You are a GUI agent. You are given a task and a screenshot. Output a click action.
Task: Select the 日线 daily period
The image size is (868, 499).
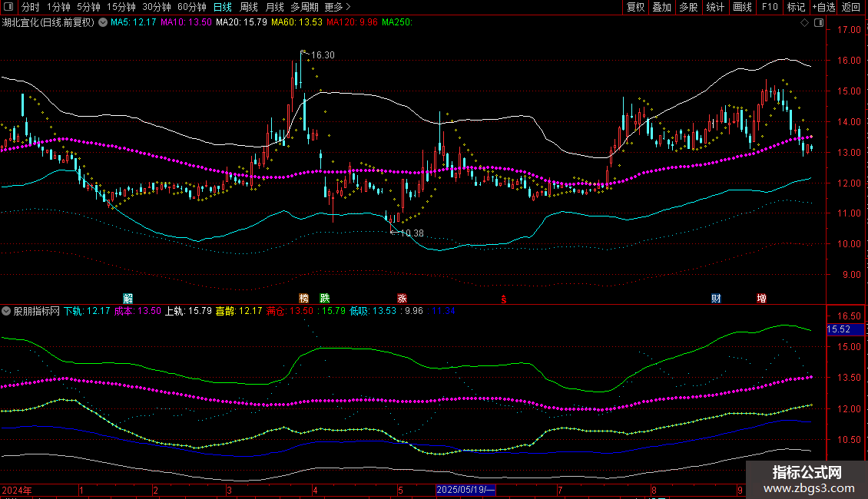coord(223,7)
